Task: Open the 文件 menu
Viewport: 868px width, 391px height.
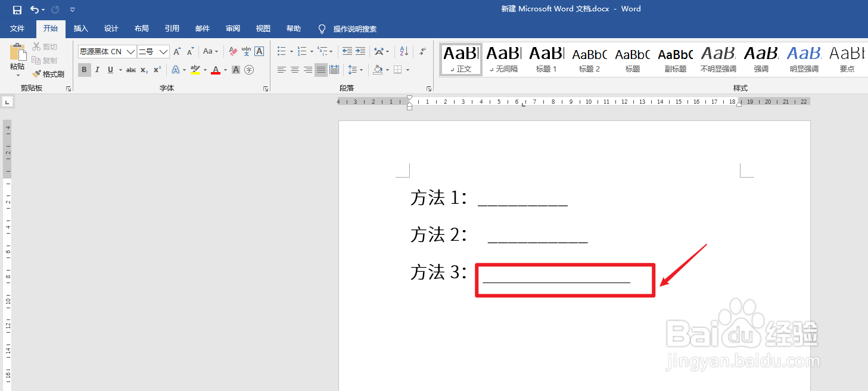Action: (18, 28)
